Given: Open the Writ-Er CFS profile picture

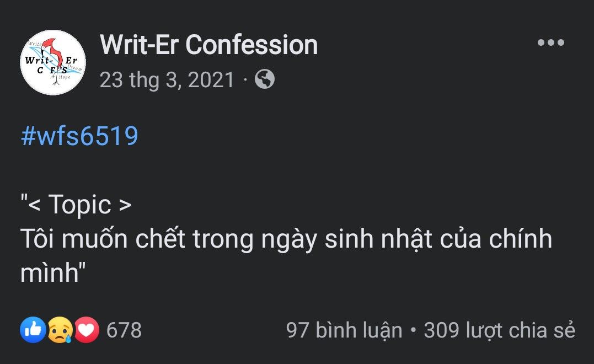Looking at the screenshot, I should coord(52,62).
